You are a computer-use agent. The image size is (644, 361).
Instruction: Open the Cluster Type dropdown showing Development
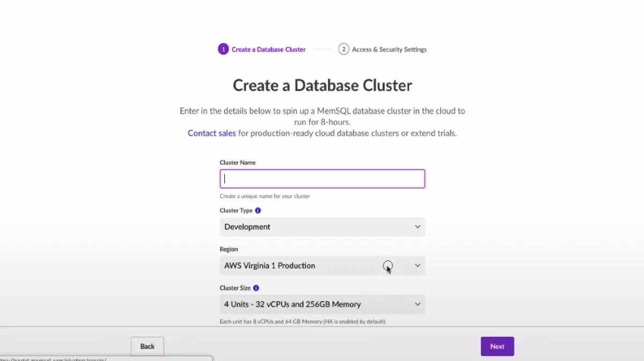317,227
